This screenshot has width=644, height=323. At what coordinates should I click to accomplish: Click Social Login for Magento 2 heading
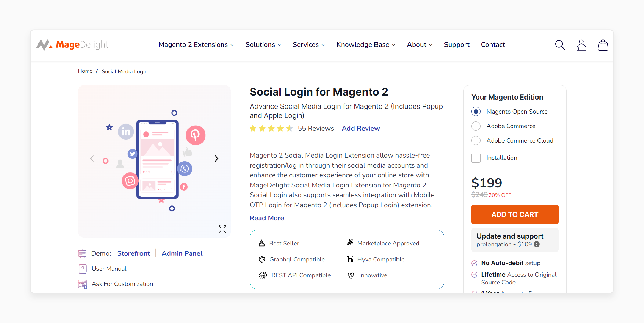click(x=319, y=92)
